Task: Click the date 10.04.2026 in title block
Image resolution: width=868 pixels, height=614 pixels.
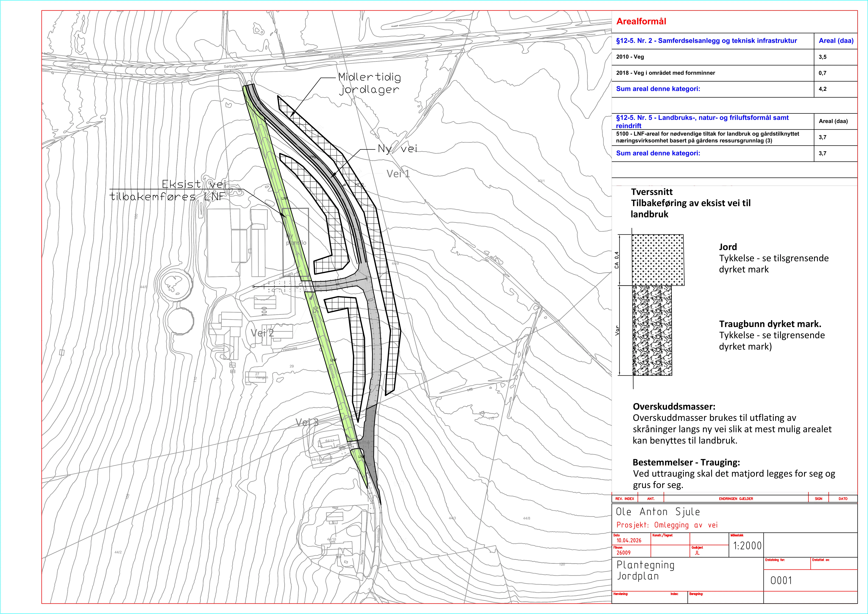Action: coord(629,541)
